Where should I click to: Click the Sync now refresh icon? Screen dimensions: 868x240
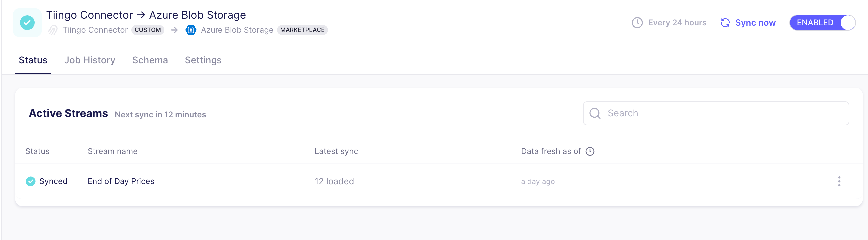[x=725, y=23]
